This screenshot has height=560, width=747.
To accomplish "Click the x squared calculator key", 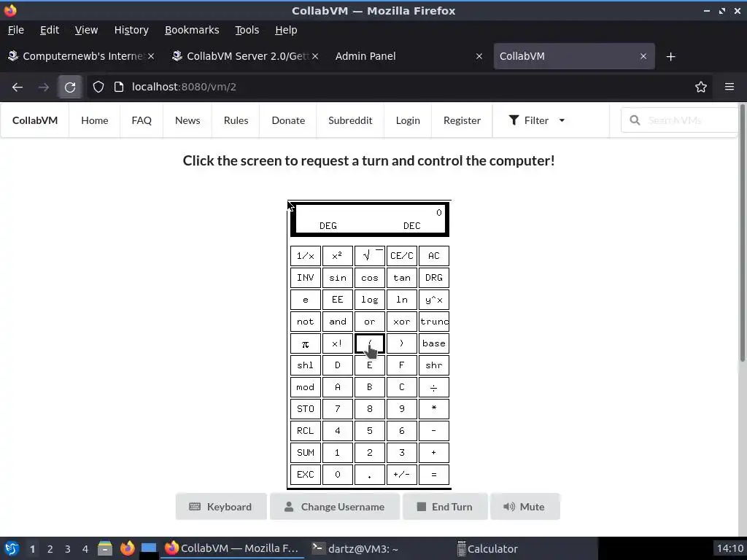I will tap(337, 256).
